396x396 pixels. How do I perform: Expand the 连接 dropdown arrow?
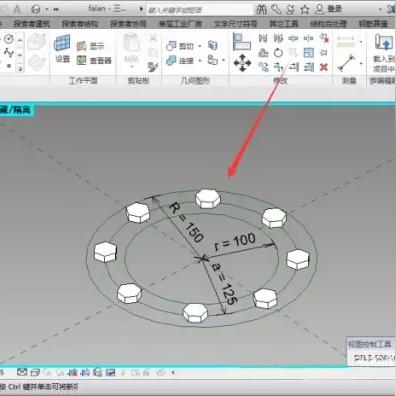click(x=200, y=61)
